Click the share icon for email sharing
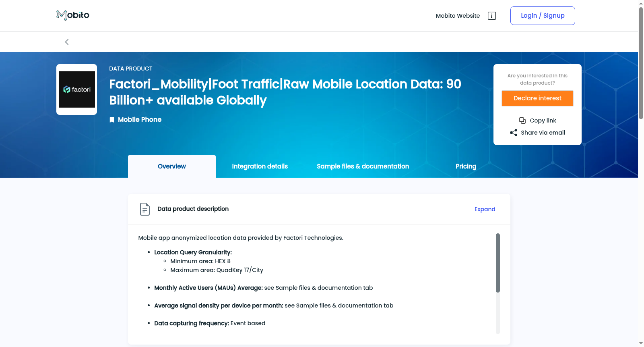The width and height of the screenshot is (644, 347). [514, 133]
